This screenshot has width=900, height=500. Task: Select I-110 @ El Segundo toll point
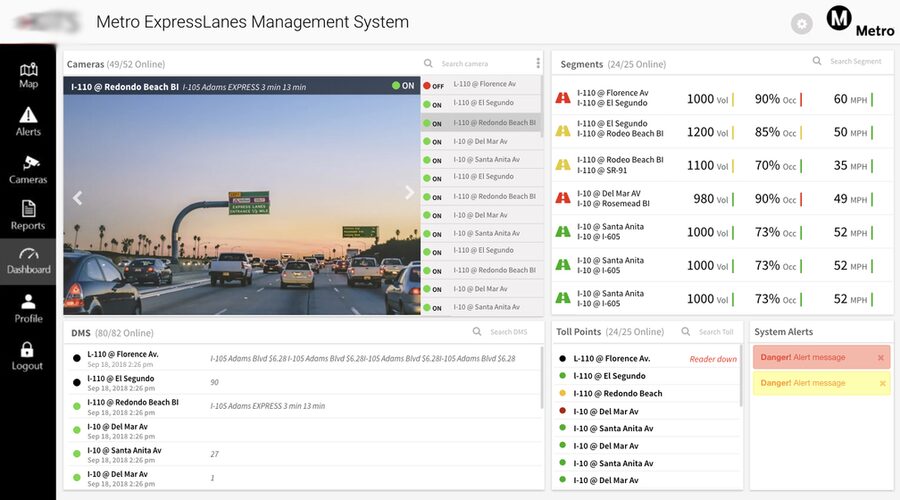[609, 375]
